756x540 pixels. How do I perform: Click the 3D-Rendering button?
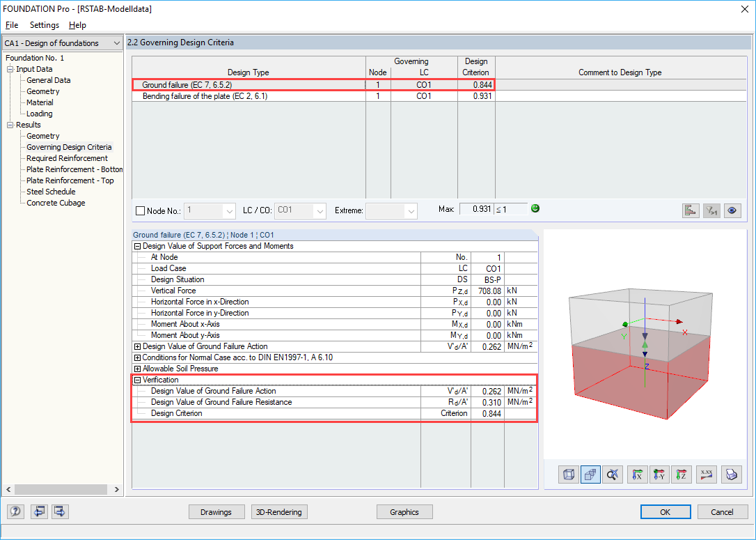coord(279,512)
